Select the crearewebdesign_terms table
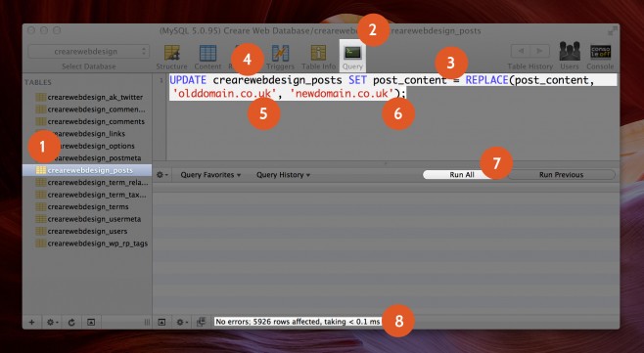 (87, 207)
